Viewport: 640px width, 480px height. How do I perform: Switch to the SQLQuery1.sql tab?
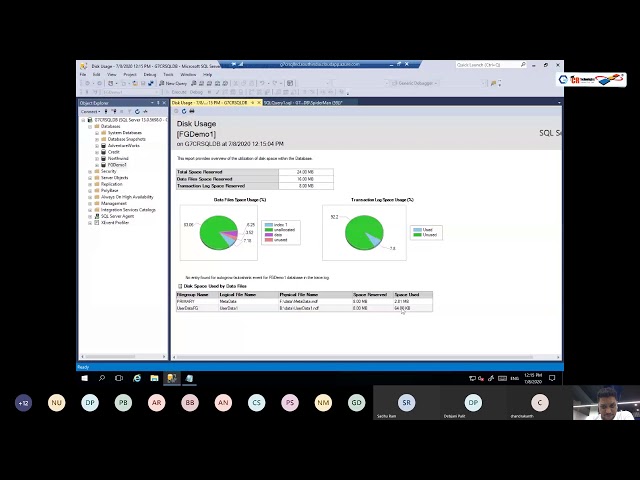[x=303, y=103]
